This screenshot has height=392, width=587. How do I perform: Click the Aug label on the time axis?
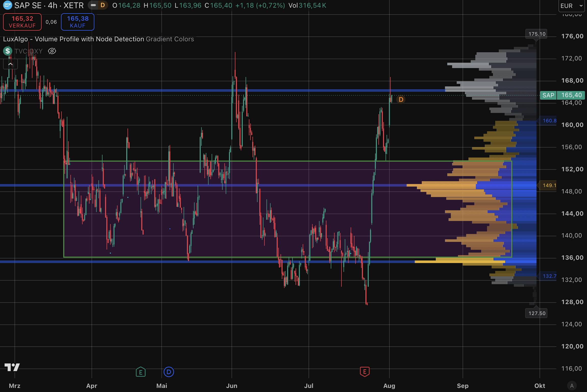pyautogui.click(x=389, y=386)
